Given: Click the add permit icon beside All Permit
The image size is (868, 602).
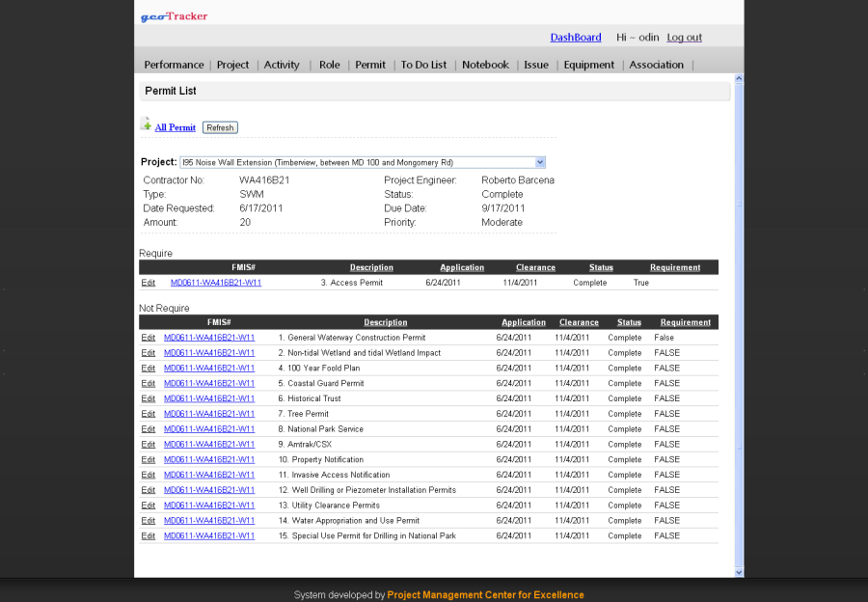Looking at the screenshot, I should (146, 124).
